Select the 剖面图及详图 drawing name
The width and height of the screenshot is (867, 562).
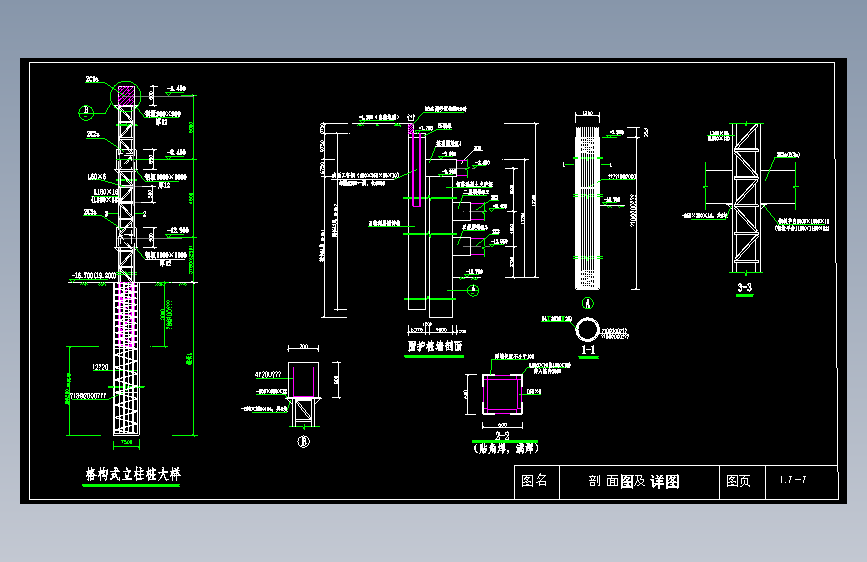pyautogui.click(x=634, y=481)
